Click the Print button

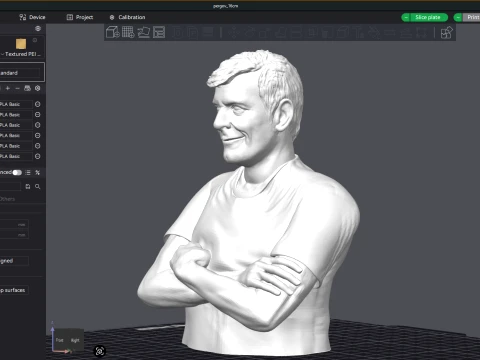tap(472, 17)
